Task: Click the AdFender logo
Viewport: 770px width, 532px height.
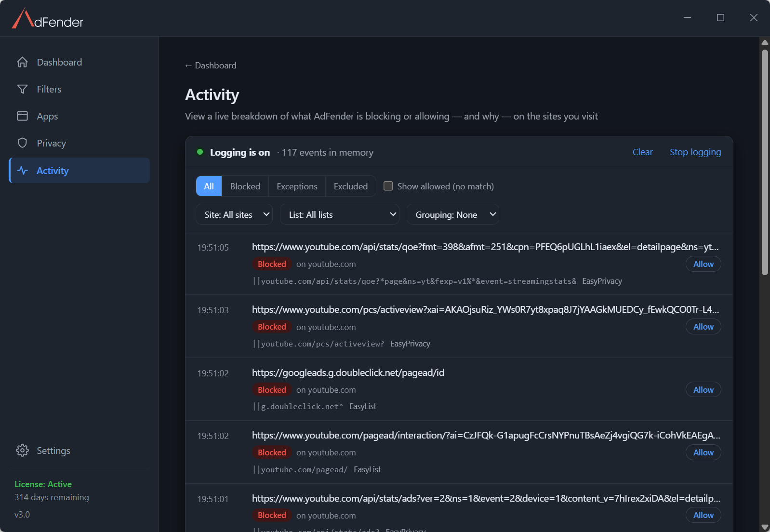Action: [x=47, y=18]
